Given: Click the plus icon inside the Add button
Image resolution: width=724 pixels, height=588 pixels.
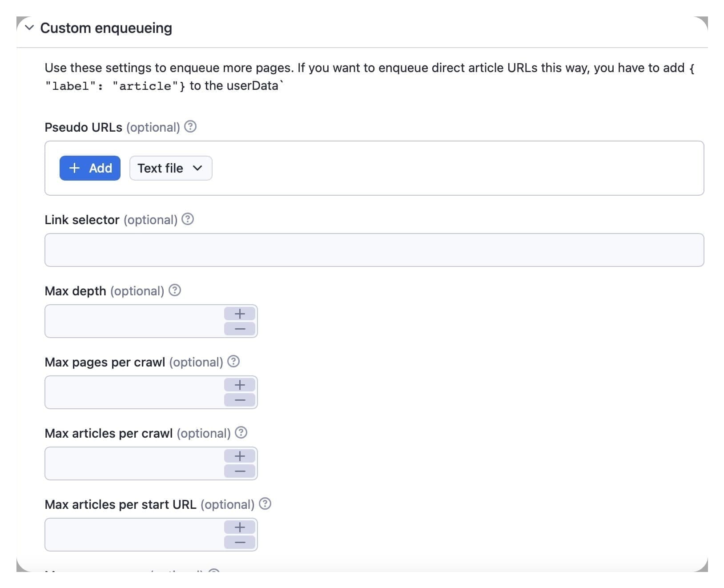Looking at the screenshot, I should [75, 168].
